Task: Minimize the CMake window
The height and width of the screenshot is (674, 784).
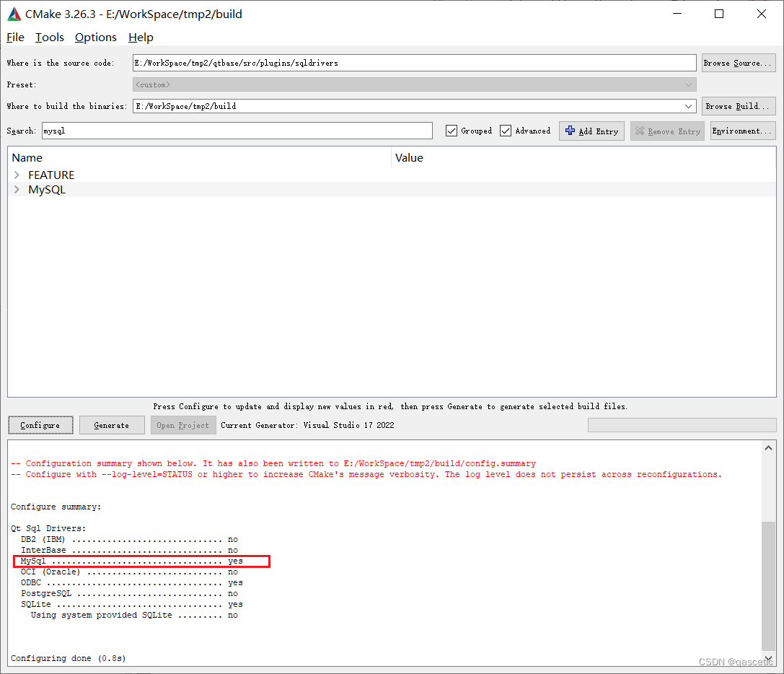Action: (677, 14)
